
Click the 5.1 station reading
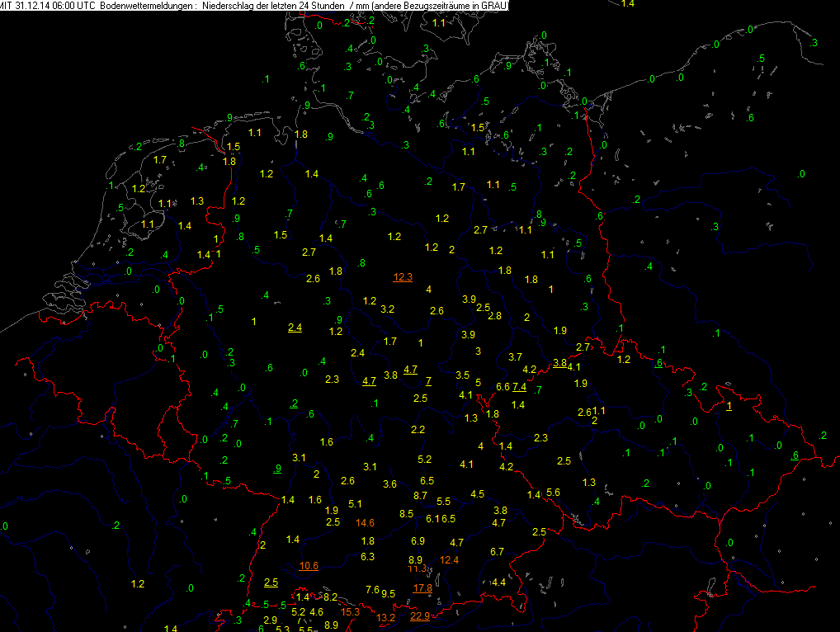click(356, 503)
